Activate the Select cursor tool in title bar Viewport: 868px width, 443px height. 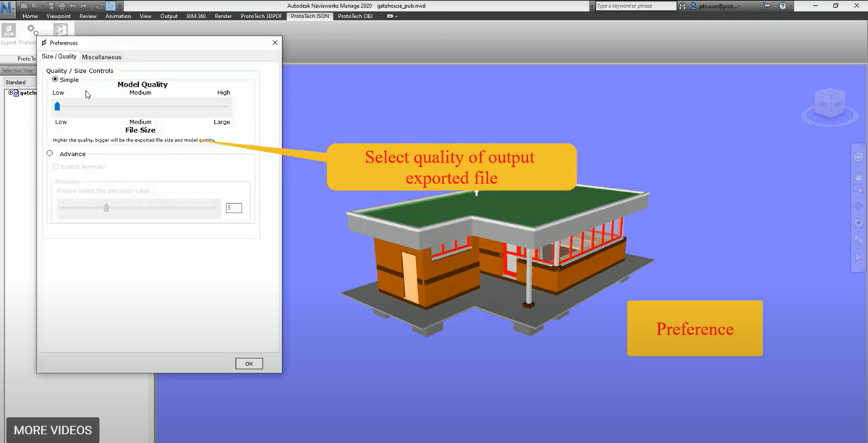[x=110, y=6]
